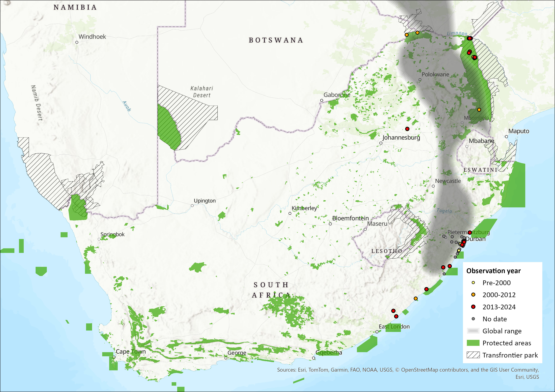Click the Pre-2000 yellow dot in legend

(473, 283)
